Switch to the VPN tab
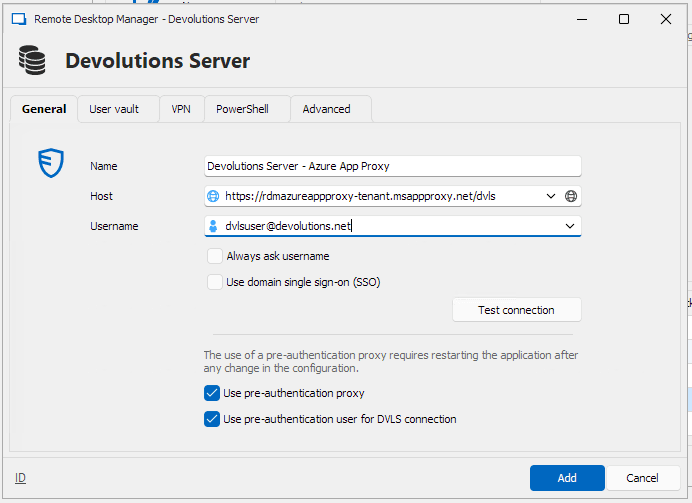The width and height of the screenshot is (692, 503). pyautogui.click(x=181, y=109)
